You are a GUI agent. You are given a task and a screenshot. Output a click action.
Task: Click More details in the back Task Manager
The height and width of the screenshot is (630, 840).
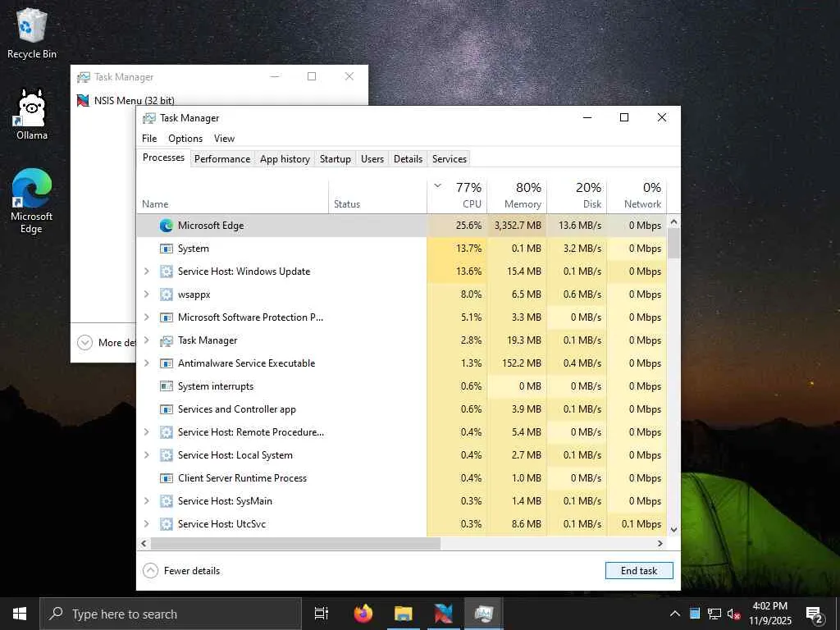107,342
